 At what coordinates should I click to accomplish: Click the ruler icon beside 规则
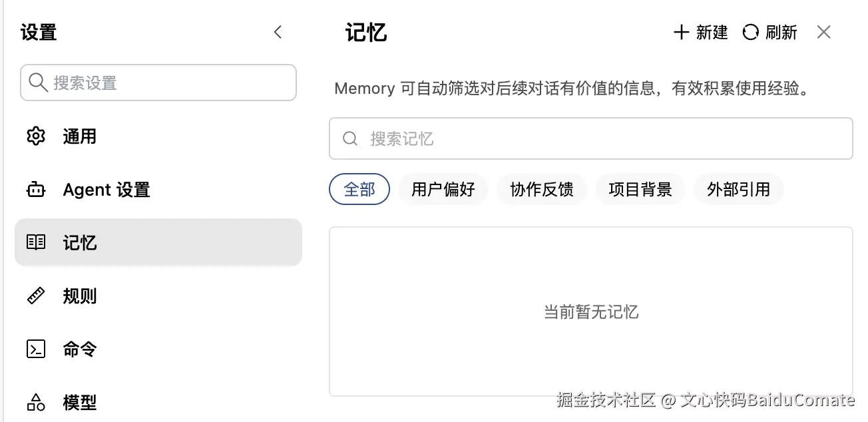pos(35,296)
